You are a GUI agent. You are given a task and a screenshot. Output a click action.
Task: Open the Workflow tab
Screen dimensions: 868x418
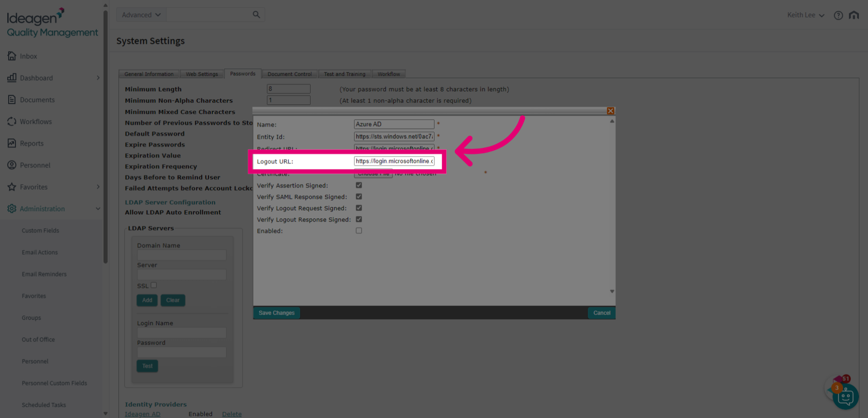(x=388, y=74)
